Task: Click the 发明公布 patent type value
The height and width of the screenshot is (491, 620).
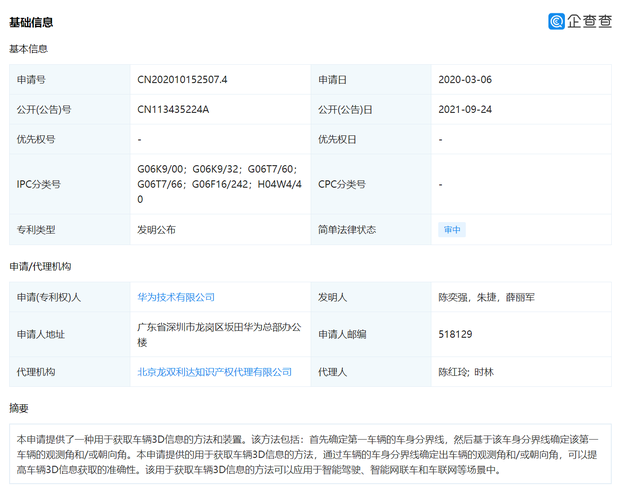Action: [156, 230]
